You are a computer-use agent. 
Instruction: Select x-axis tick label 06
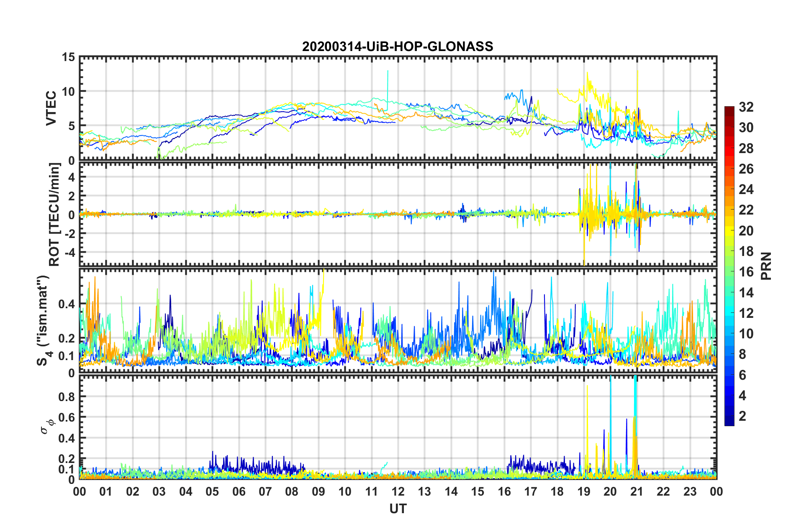[x=239, y=491]
